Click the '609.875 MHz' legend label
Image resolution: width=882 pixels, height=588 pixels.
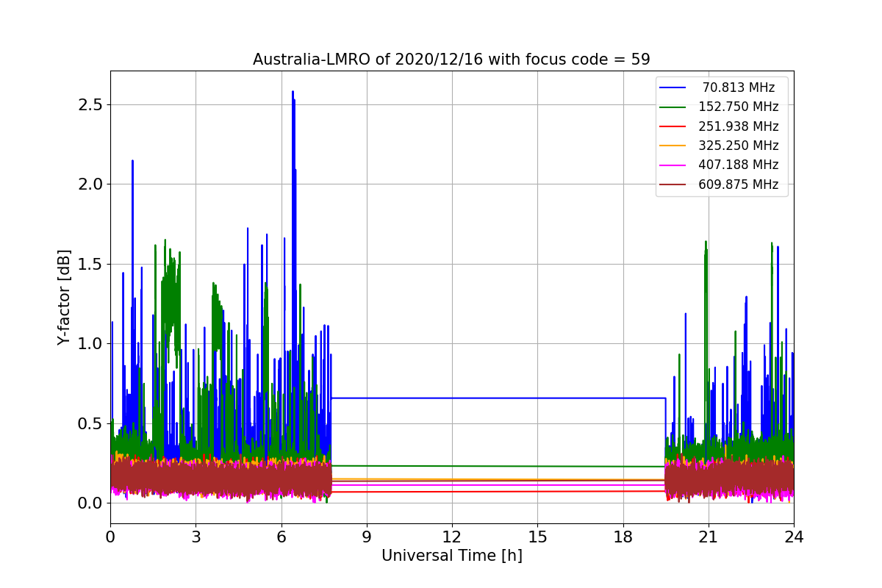pyautogui.click(x=739, y=184)
